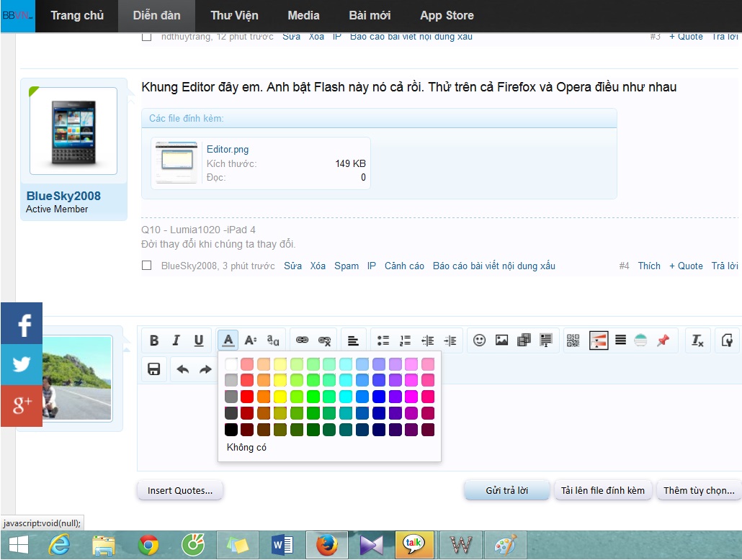Open the smiley emoticon picker
This screenshot has width=742, height=560.
[x=479, y=340]
